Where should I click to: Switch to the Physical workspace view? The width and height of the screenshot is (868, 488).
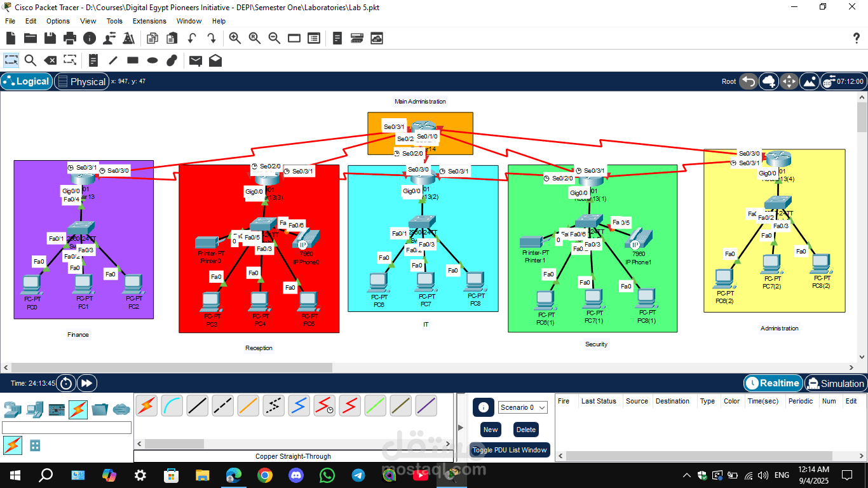tap(81, 81)
